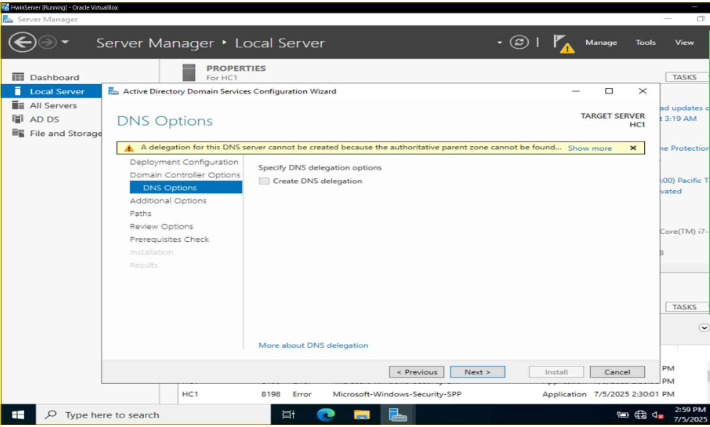This screenshot has height=427, width=710.
Task: Click the HC1 server name in events
Action: [190, 394]
